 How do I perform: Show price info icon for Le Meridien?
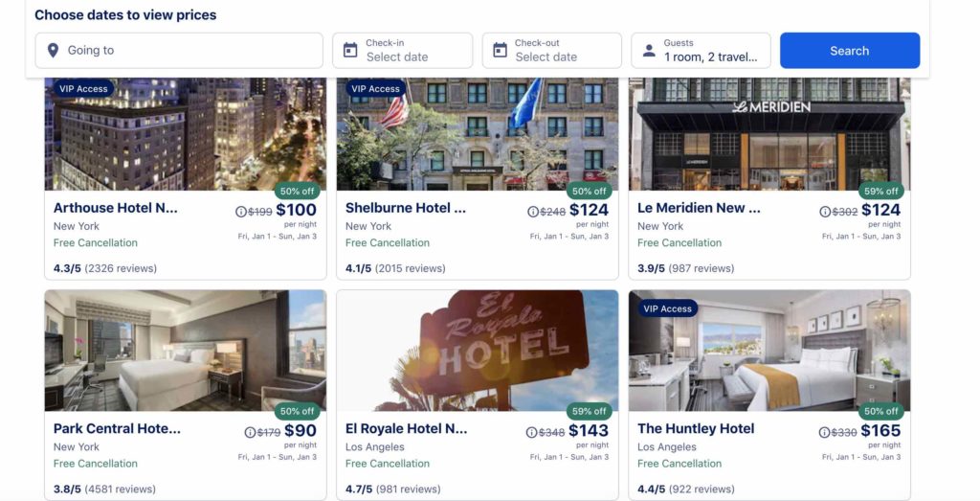tap(825, 212)
